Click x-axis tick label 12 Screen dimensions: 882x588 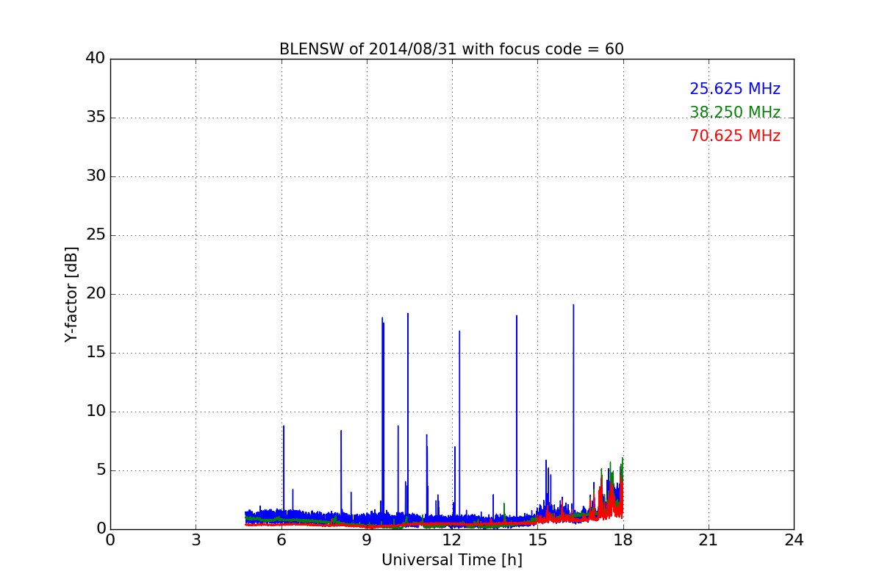[x=452, y=540]
